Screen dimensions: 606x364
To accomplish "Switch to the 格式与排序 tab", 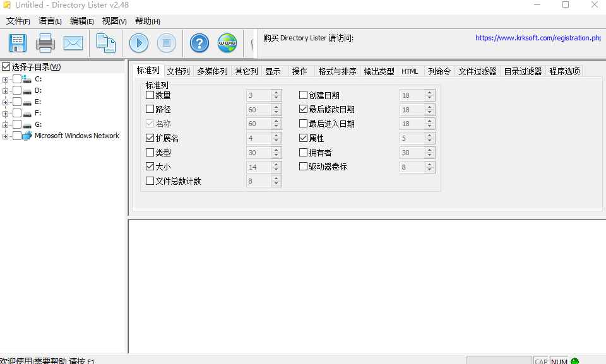I will (337, 71).
